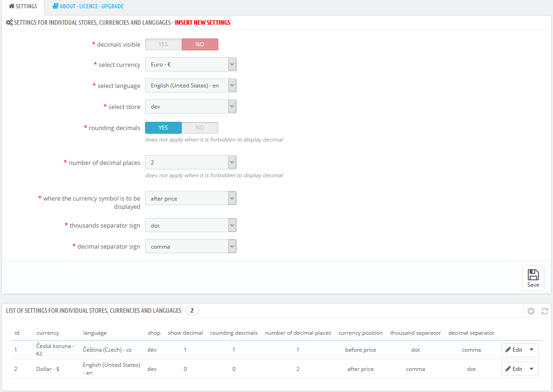Set decimals visible to YES

[x=163, y=44]
